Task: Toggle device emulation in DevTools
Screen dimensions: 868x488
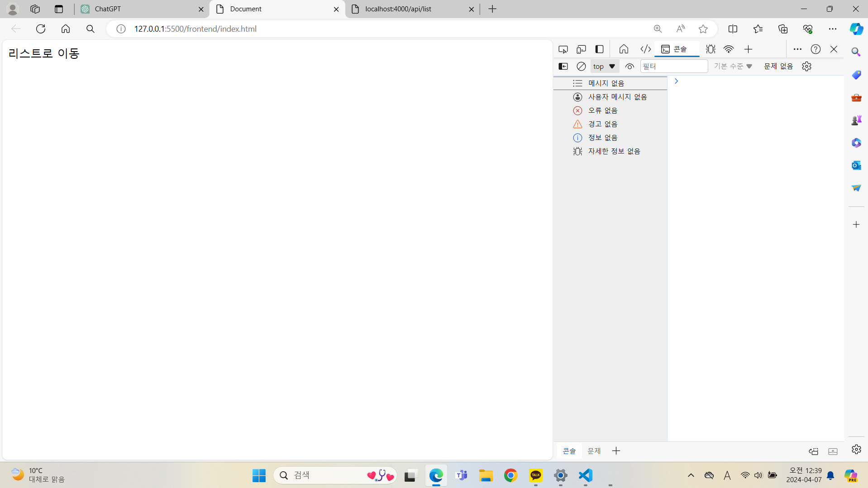Action: (581, 49)
